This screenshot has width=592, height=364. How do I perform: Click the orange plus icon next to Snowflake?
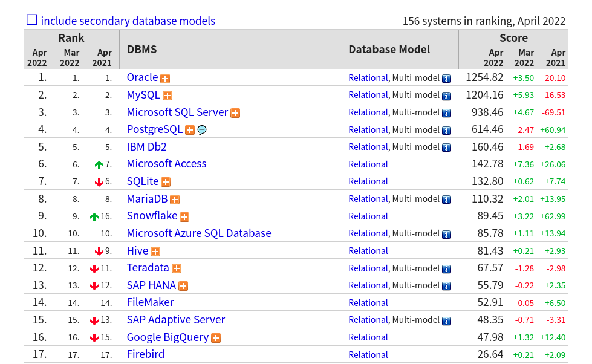[x=184, y=216]
